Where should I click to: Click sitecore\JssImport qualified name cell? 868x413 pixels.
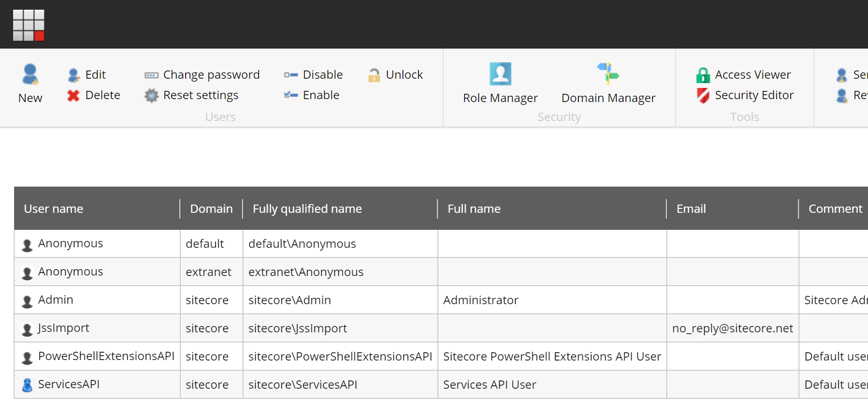pyautogui.click(x=340, y=328)
